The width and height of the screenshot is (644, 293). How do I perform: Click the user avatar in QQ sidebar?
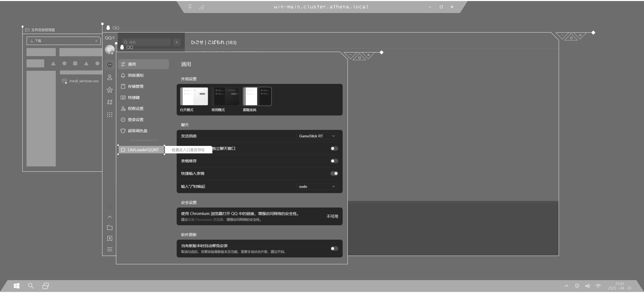point(109,50)
